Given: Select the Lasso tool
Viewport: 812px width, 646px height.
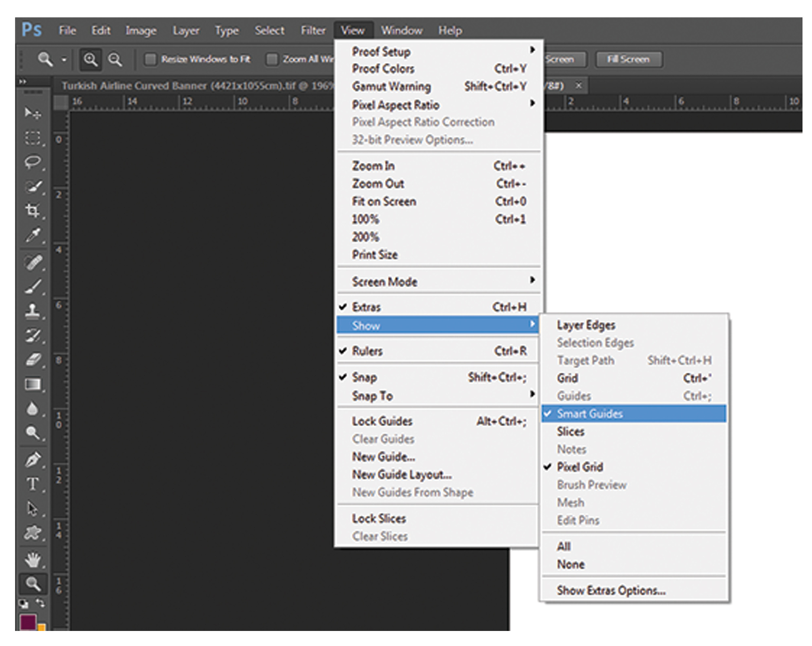Looking at the screenshot, I should 33,162.
